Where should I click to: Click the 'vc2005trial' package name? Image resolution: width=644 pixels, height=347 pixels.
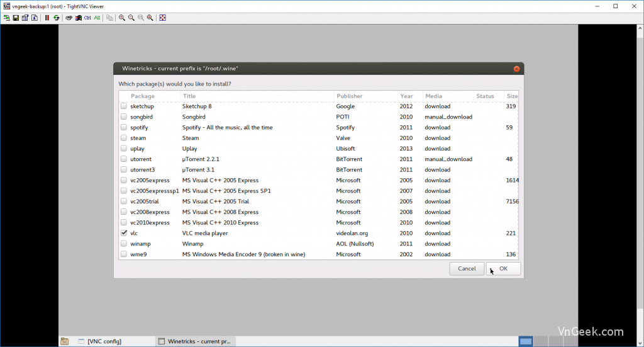(145, 202)
